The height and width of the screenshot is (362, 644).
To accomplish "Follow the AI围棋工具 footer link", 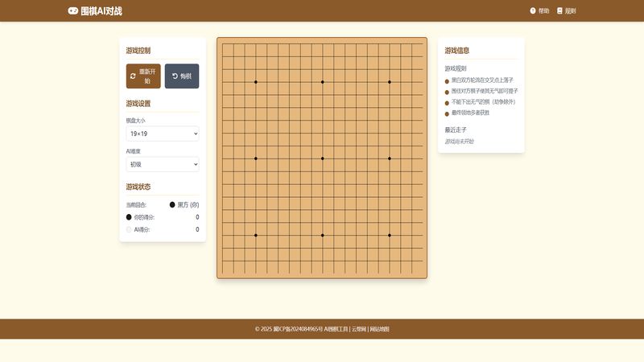I will [336, 329].
